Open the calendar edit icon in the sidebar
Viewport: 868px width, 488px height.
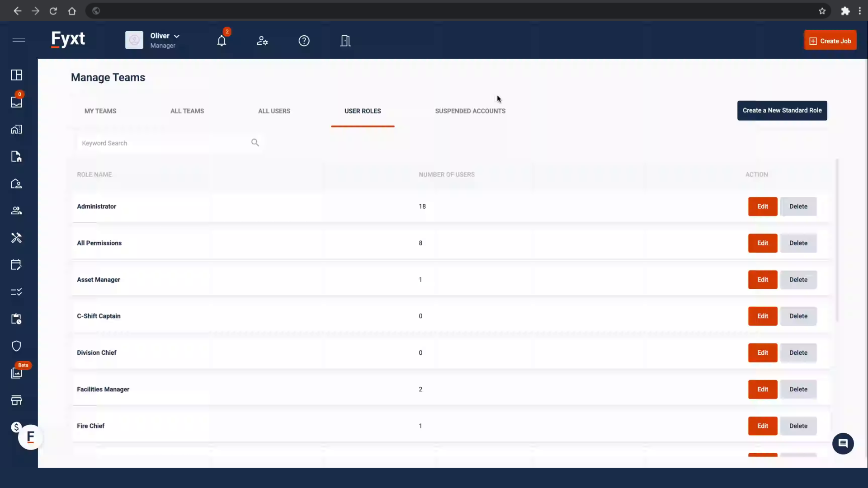[x=16, y=265]
